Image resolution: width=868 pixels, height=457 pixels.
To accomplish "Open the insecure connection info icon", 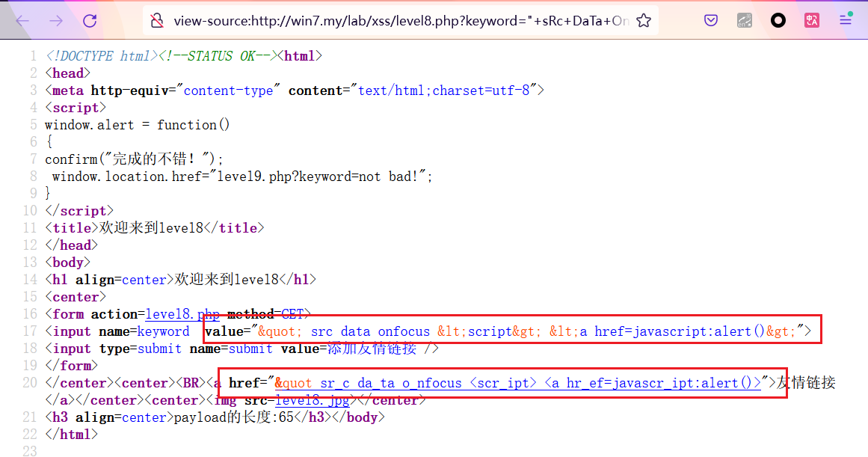I will coord(156,21).
